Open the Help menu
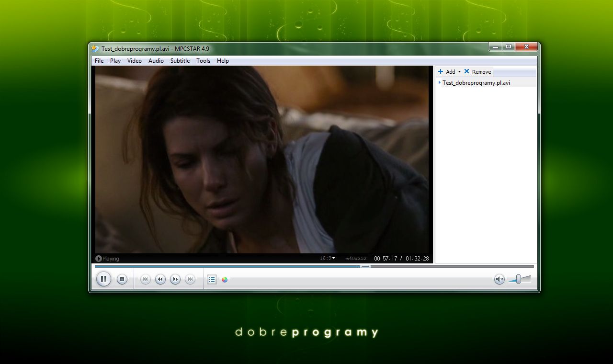 223,61
